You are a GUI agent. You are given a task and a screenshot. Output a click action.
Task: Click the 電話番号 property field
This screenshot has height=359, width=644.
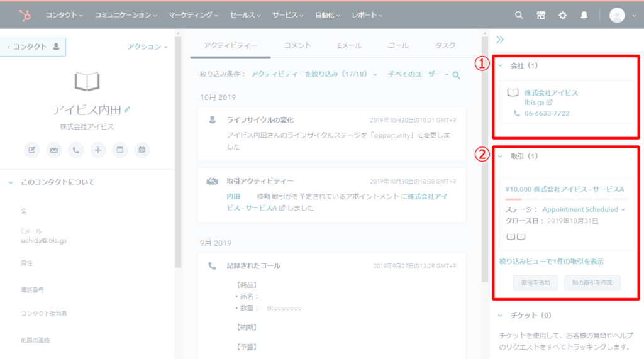click(33, 290)
